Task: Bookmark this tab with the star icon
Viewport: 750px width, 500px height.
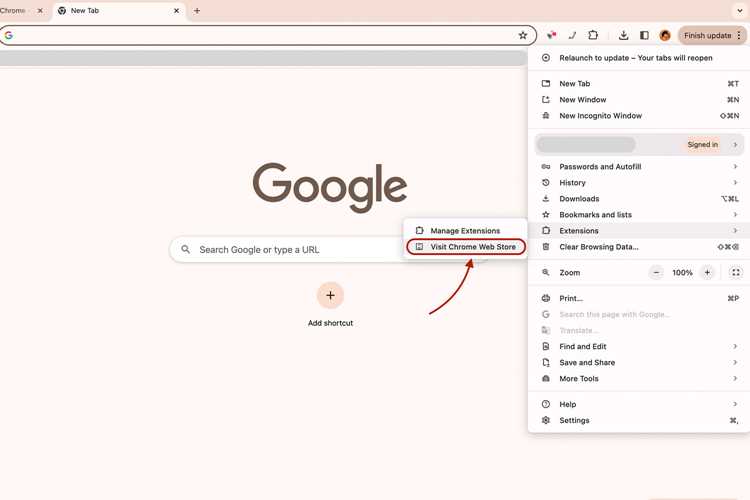Action: click(x=523, y=35)
